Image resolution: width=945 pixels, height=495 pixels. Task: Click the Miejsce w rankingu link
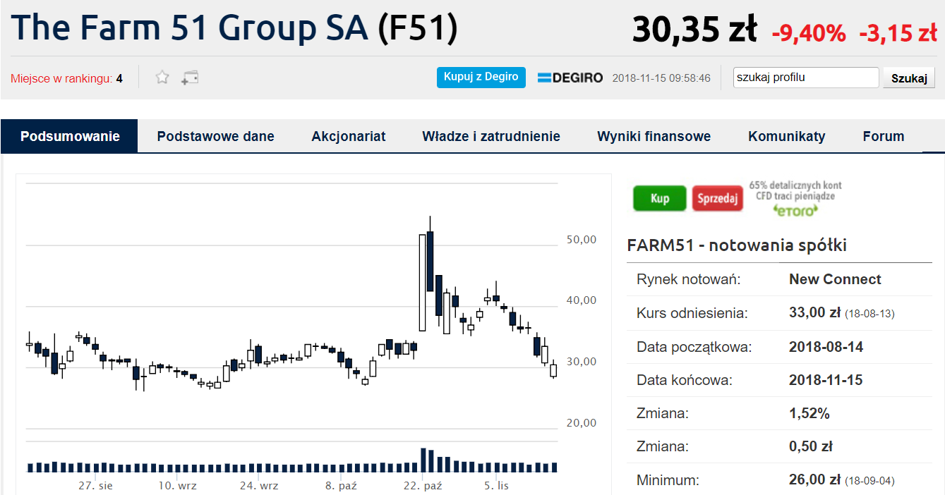[x=66, y=78]
